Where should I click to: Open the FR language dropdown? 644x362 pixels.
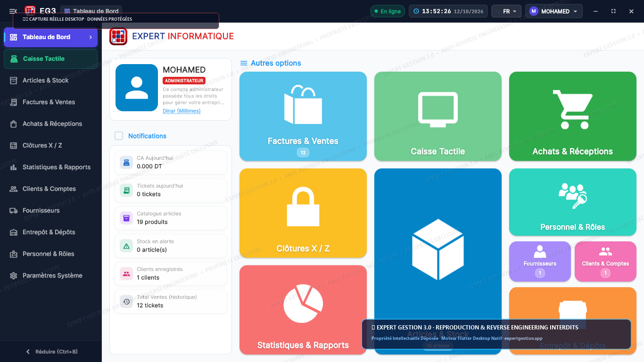tap(506, 11)
